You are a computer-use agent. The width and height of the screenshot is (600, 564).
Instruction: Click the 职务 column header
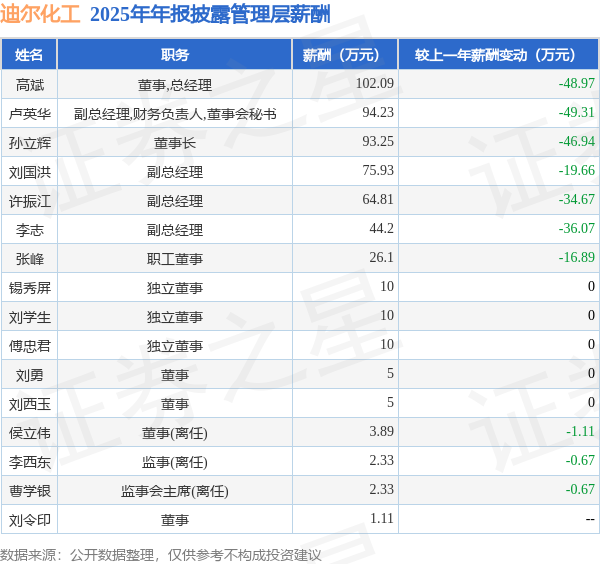pos(174,55)
